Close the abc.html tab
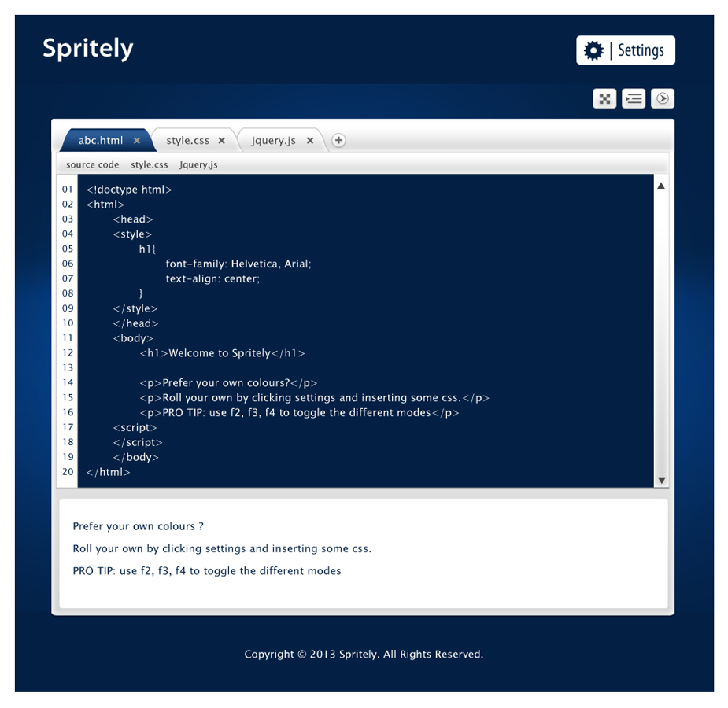728x708 pixels. pyautogui.click(x=136, y=141)
